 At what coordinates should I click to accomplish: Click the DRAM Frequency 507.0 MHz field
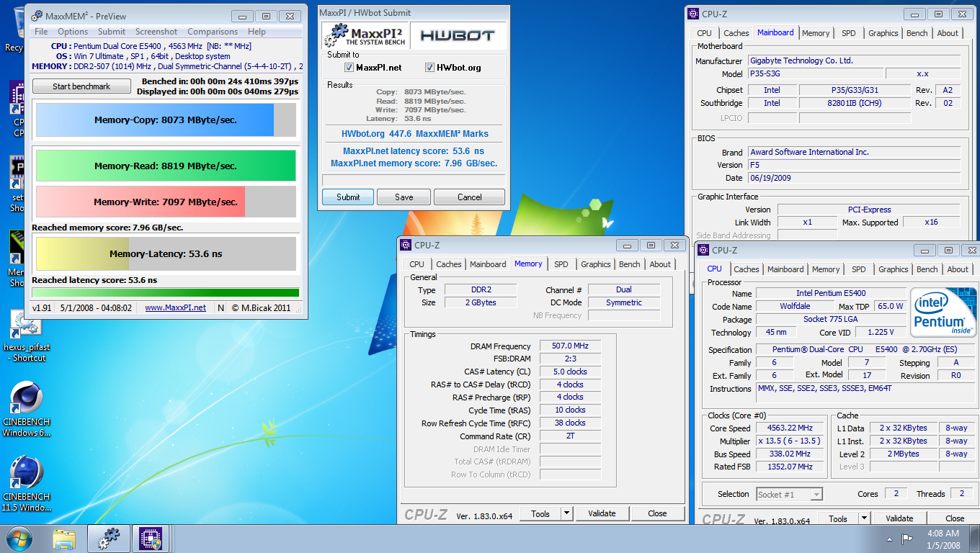(x=570, y=346)
